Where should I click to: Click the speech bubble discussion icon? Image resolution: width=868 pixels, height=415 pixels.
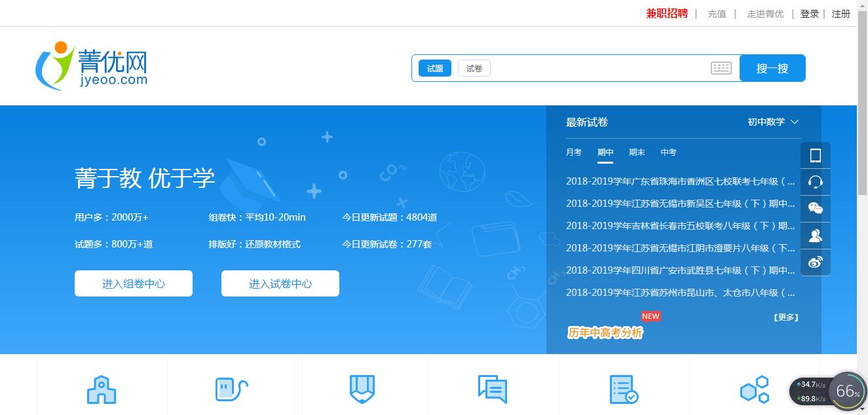tap(493, 388)
